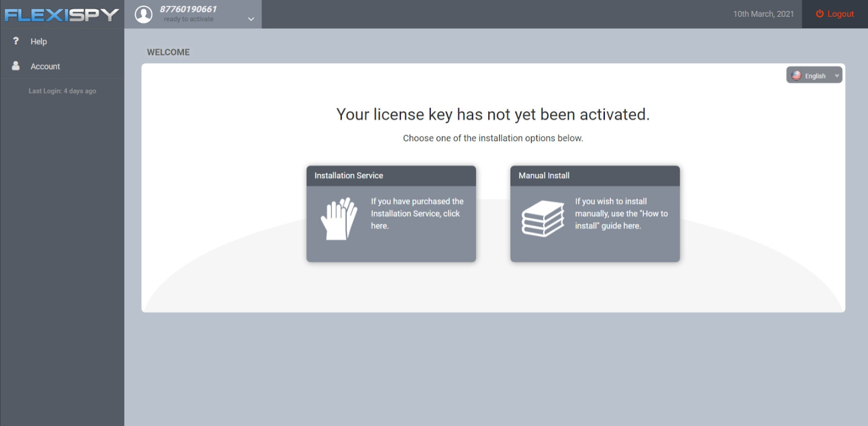Click the 'ready to activate' status text
This screenshot has width=868, height=426.
coord(189,20)
